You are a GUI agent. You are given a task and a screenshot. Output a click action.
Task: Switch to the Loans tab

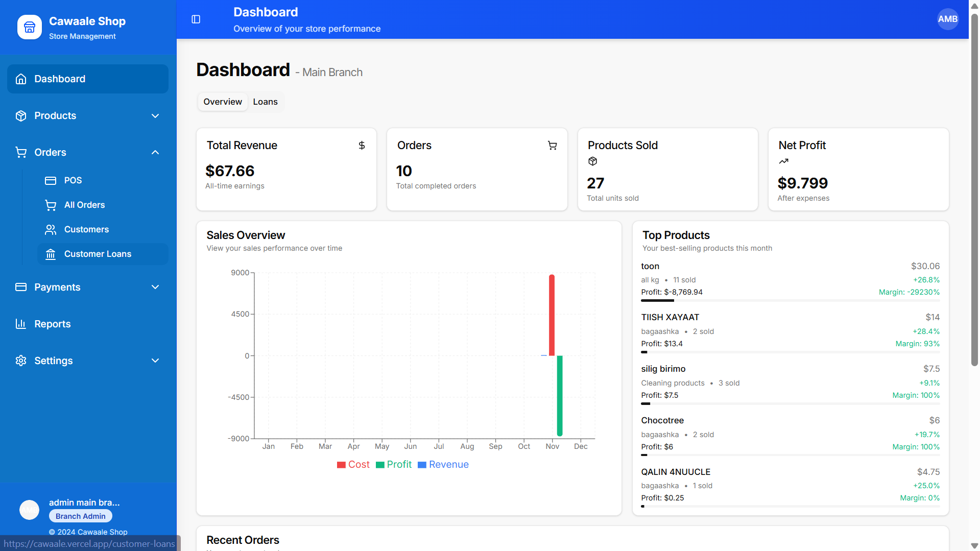(x=265, y=102)
